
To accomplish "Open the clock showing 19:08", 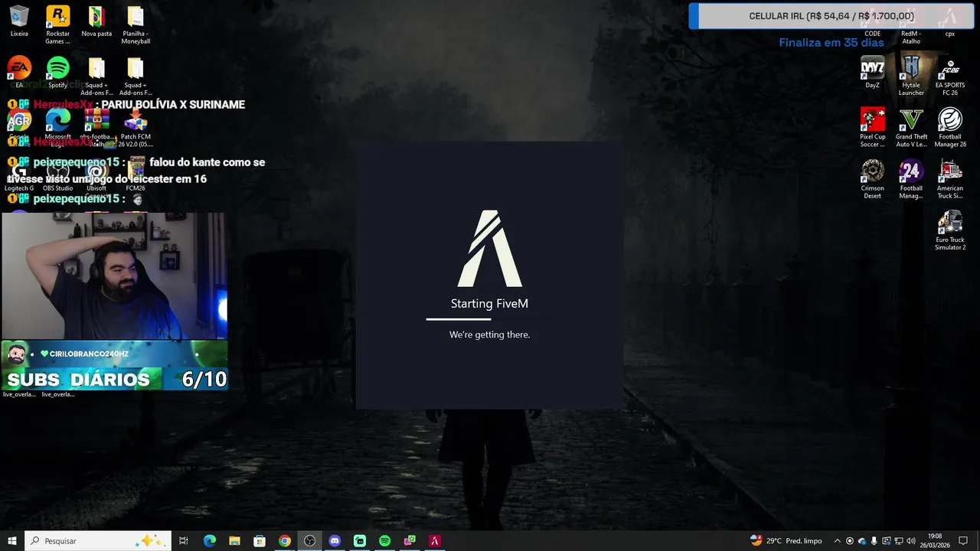I will pos(935,541).
